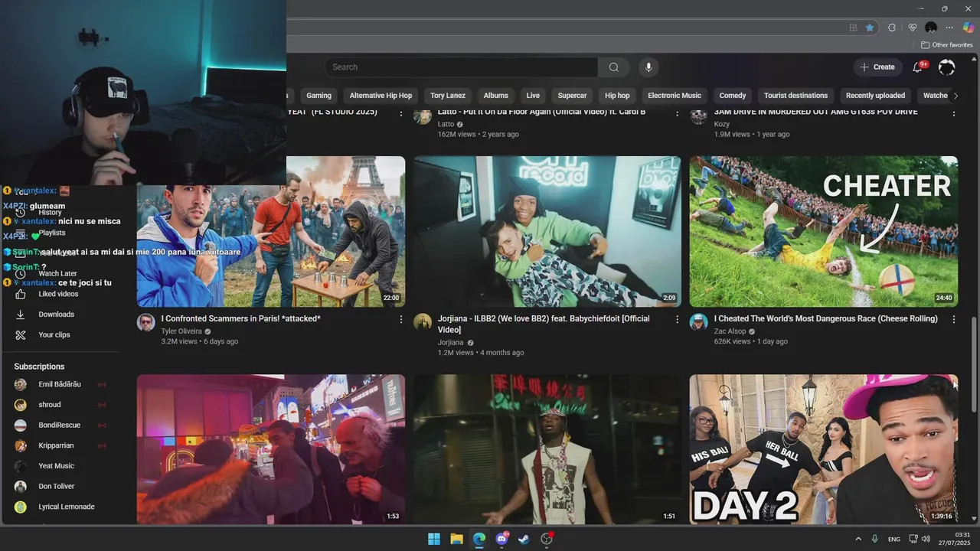The width and height of the screenshot is (980, 551).
Task: Expand the system tray hidden icons chevron
Action: pyautogui.click(x=857, y=539)
